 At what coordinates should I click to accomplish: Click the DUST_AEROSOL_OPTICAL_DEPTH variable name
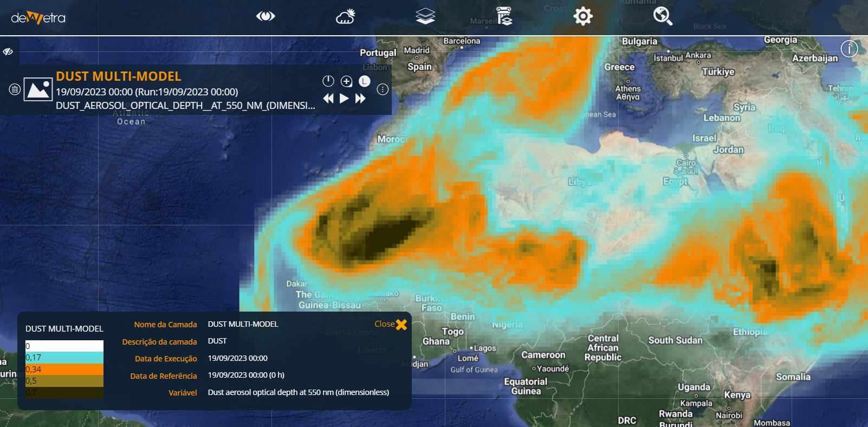(185, 106)
